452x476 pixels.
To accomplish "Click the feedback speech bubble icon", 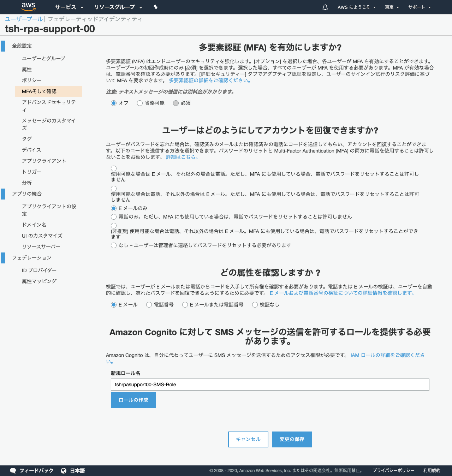I will [13, 470].
